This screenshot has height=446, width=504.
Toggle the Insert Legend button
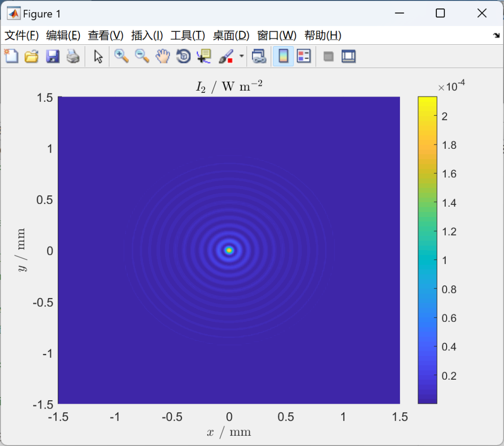(304, 56)
